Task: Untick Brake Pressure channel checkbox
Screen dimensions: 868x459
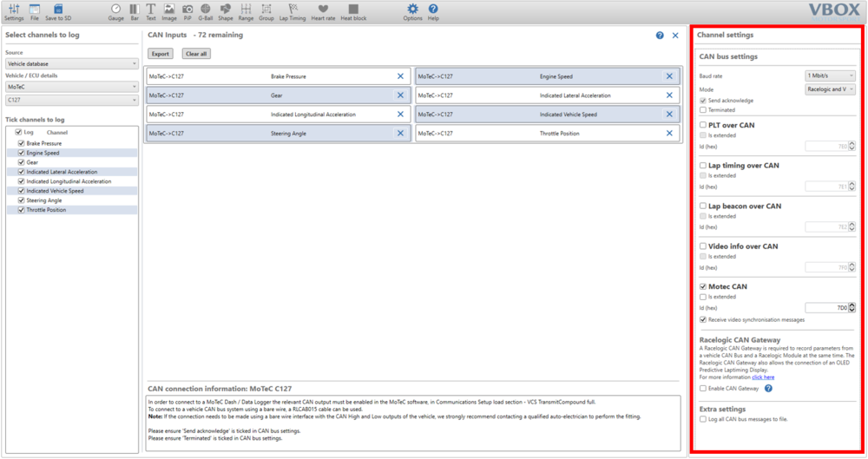Action: 21,143
